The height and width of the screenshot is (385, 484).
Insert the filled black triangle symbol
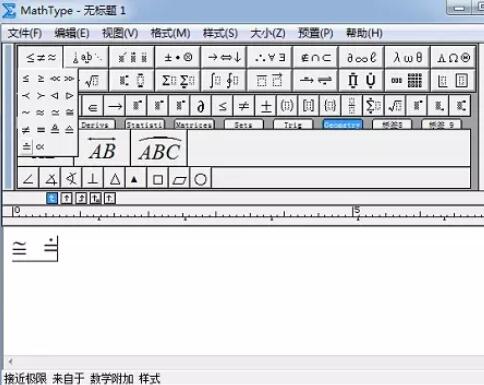click(135, 179)
